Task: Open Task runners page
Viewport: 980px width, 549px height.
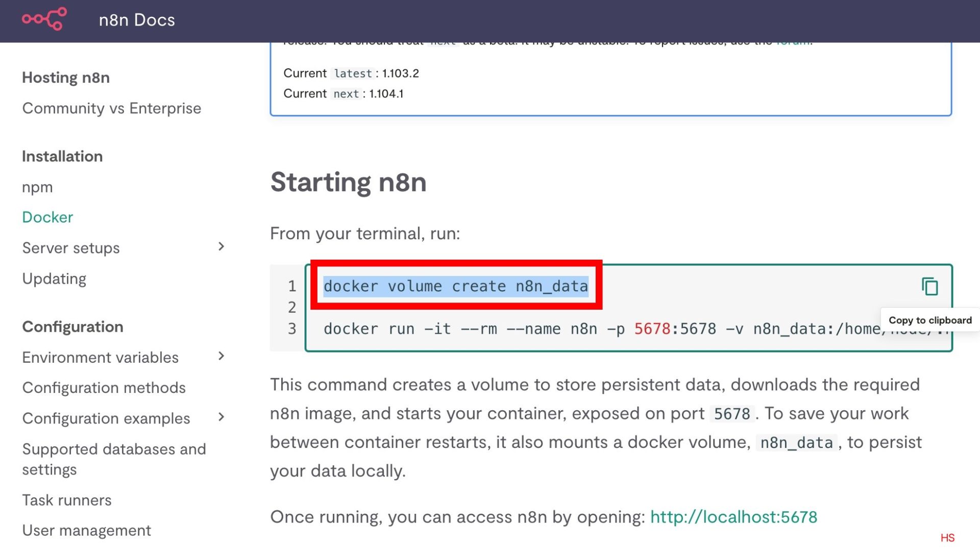Action: (67, 500)
